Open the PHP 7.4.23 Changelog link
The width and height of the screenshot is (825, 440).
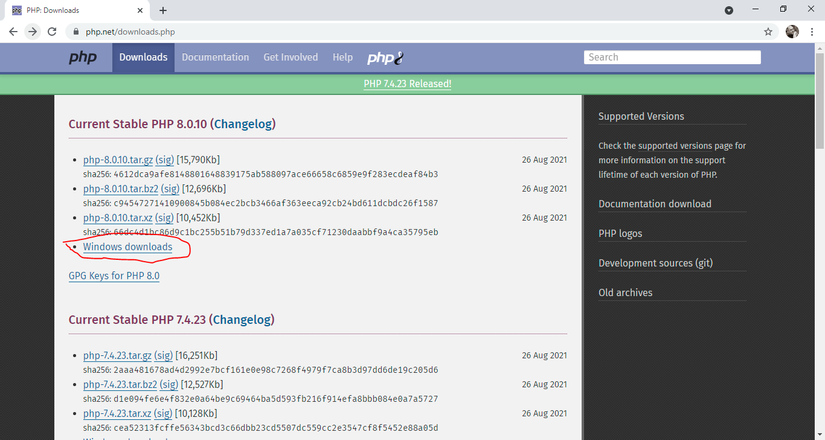coord(243,320)
